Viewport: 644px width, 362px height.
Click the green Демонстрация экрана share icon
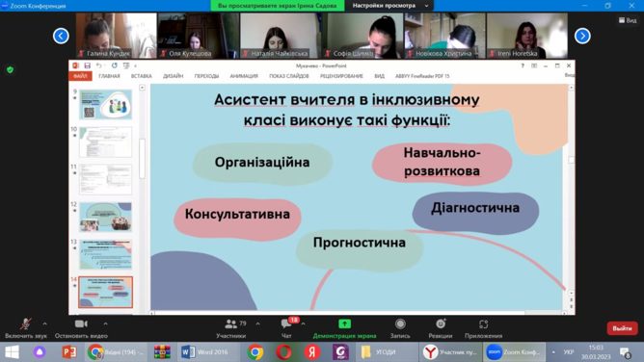(x=344, y=323)
